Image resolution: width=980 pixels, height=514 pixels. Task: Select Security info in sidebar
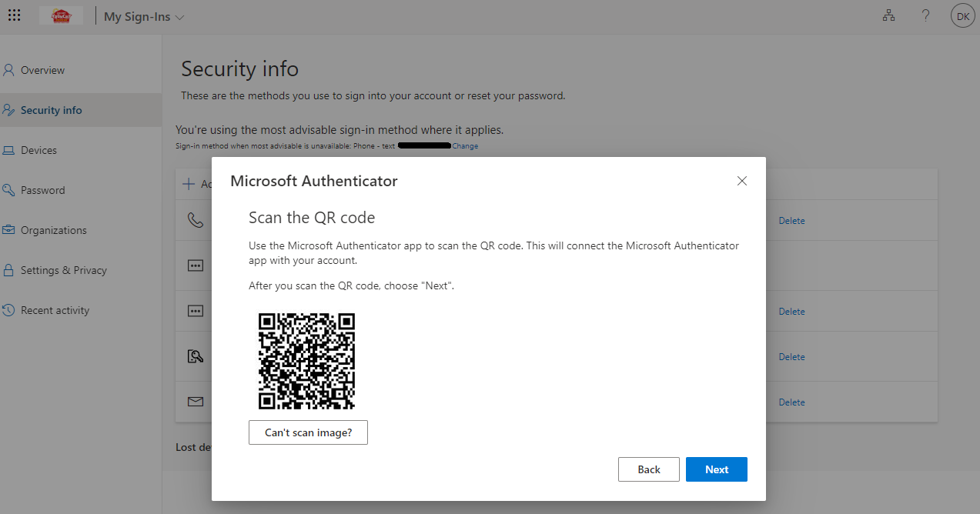[x=51, y=110]
